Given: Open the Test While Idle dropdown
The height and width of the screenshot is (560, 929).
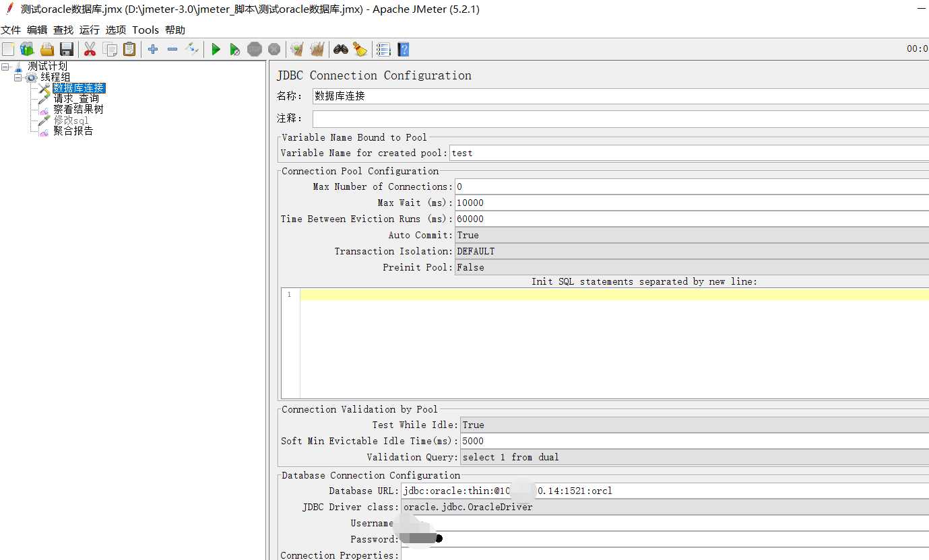Looking at the screenshot, I should pos(695,425).
